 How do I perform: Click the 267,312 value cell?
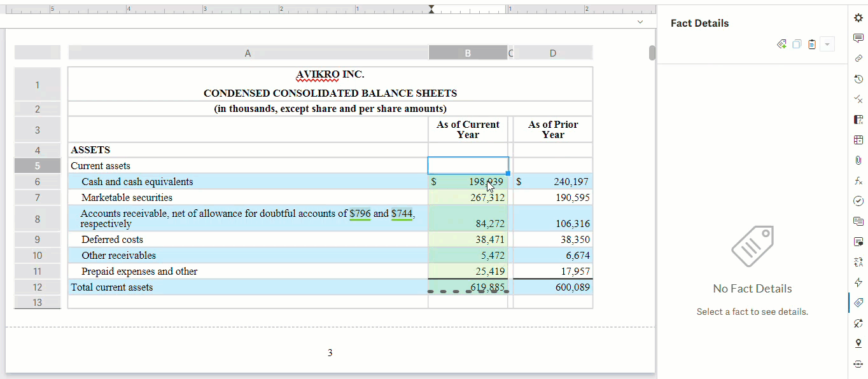pyautogui.click(x=468, y=198)
